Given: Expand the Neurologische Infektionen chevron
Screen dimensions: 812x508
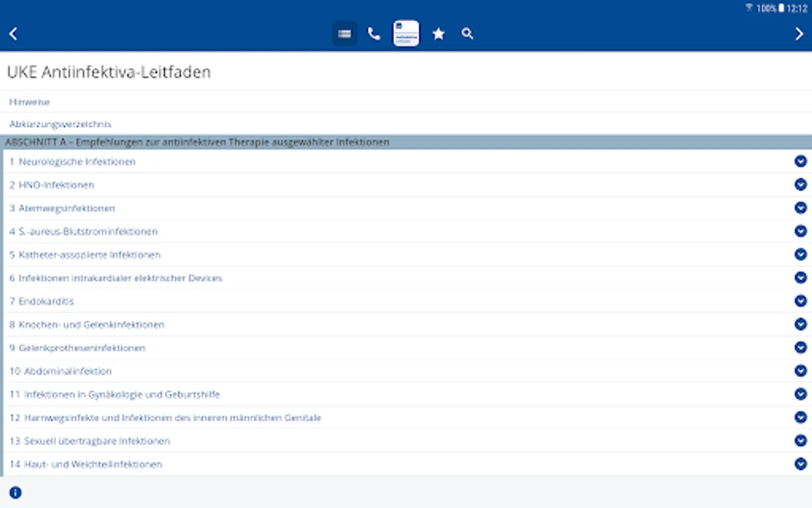Looking at the screenshot, I should click(x=801, y=161).
